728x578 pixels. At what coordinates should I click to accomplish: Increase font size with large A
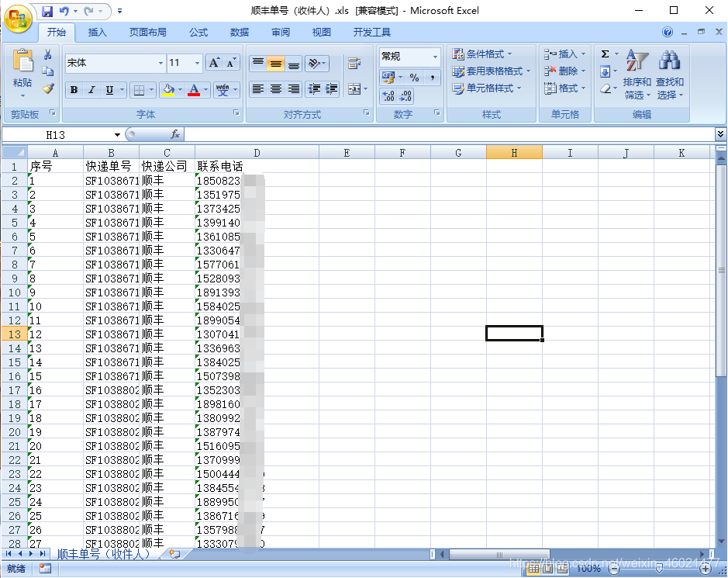(x=214, y=63)
